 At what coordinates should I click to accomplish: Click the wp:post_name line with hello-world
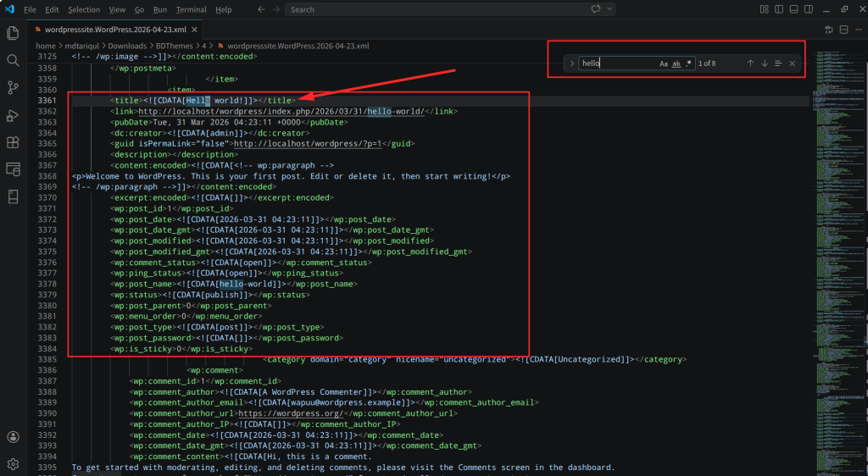pyautogui.click(x=234, y=285)
